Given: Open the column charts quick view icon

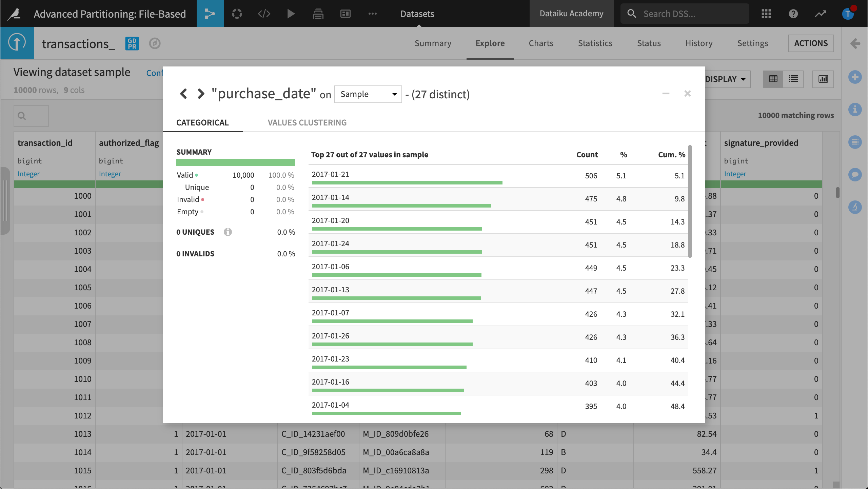Looking at the screenshot, I should 823,79.
